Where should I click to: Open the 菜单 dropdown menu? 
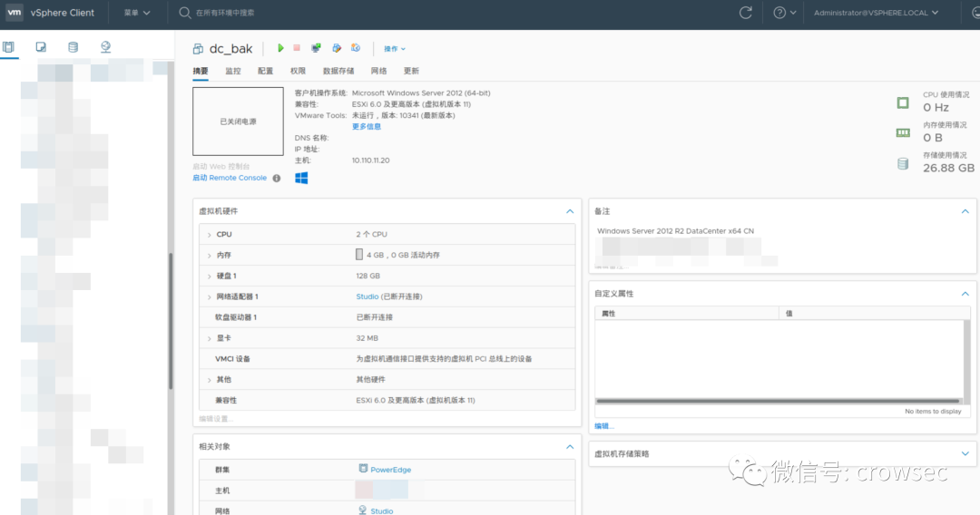pos(137,13)
